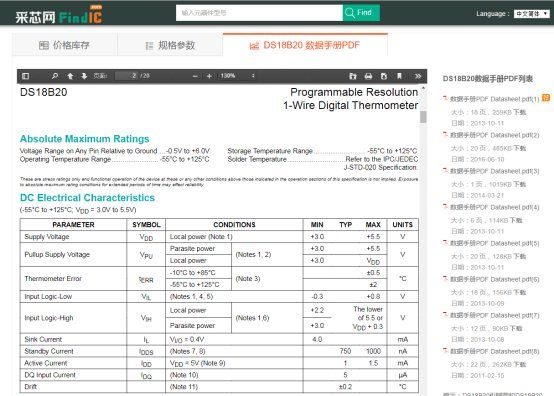Image resolution: width=554 pixels, height=396 pixels.
Task: Click the Thermometer Error table row
Action: click(x=219, y=279)
